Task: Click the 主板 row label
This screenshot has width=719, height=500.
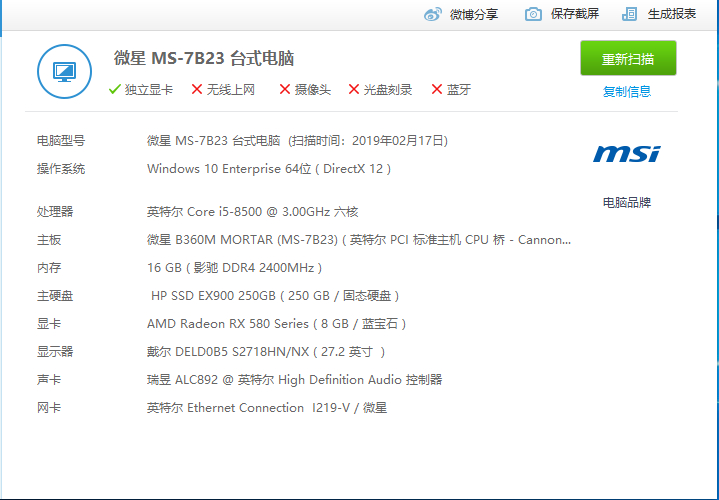Action: click(49, 240)
